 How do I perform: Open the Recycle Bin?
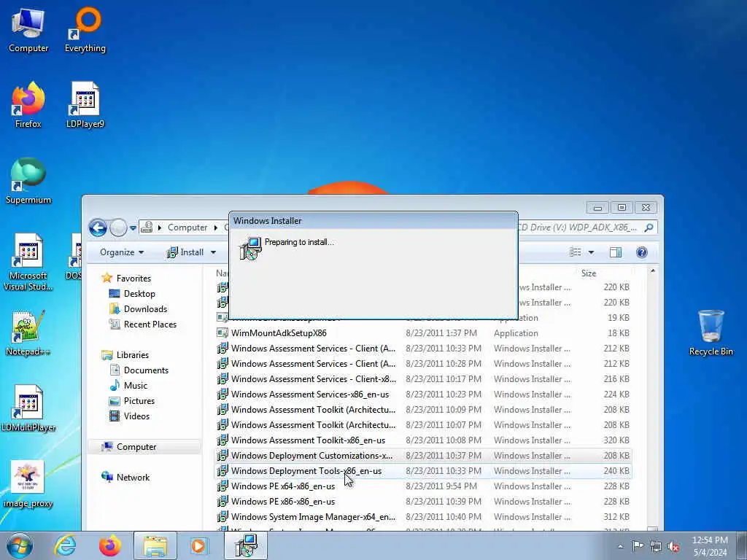(711, 333)
